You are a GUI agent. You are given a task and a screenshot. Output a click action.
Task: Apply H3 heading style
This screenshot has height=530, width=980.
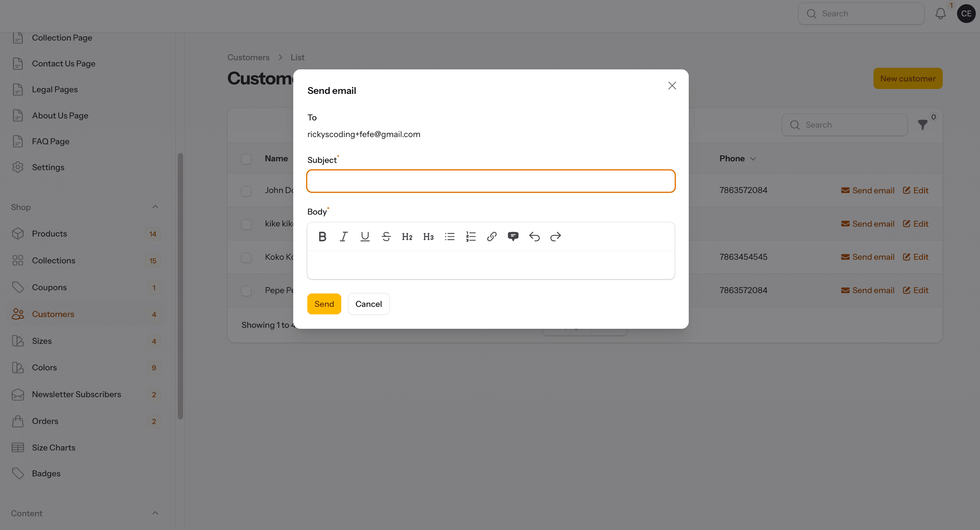(x=428, y=237)
